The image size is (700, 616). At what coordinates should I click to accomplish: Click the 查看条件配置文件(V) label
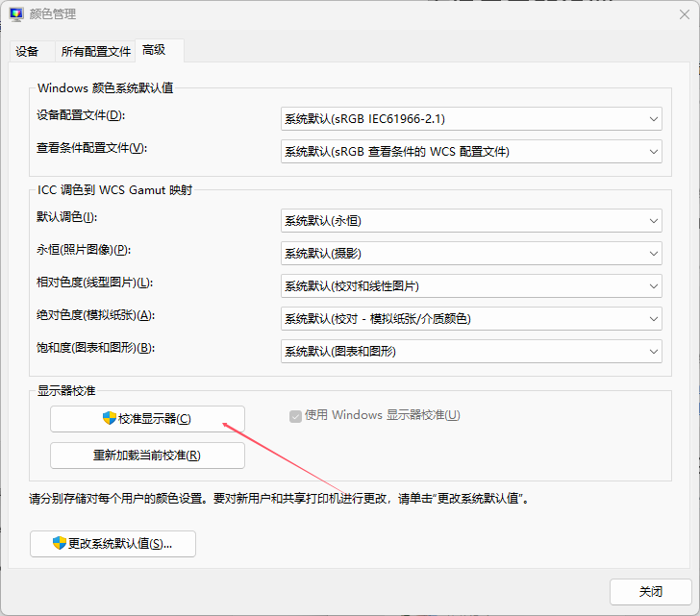pyautogui.click(x=92, y=148)
